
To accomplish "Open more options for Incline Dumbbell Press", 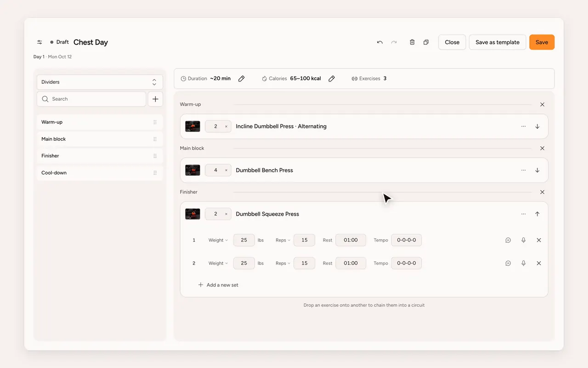I will [523, 126].
